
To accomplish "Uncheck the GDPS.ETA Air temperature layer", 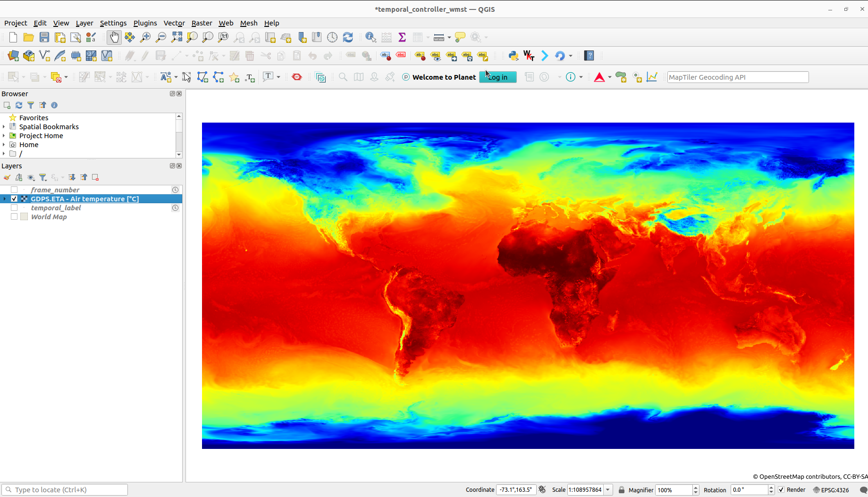I will (14, 199).
